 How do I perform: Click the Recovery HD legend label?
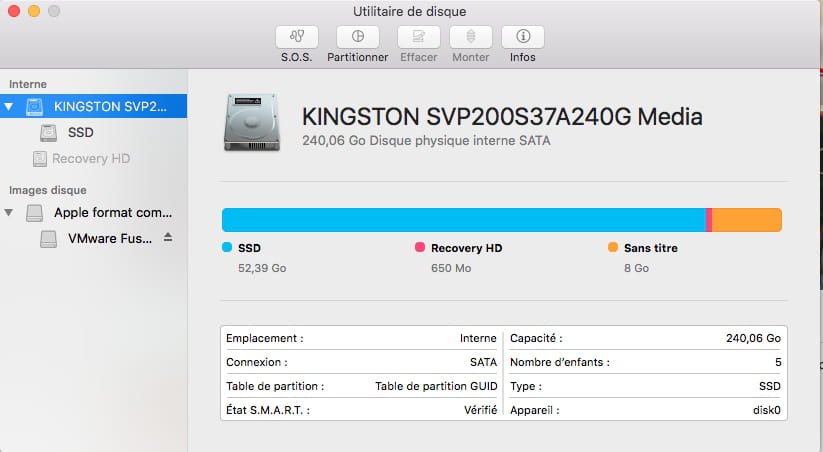pos(467,248)
